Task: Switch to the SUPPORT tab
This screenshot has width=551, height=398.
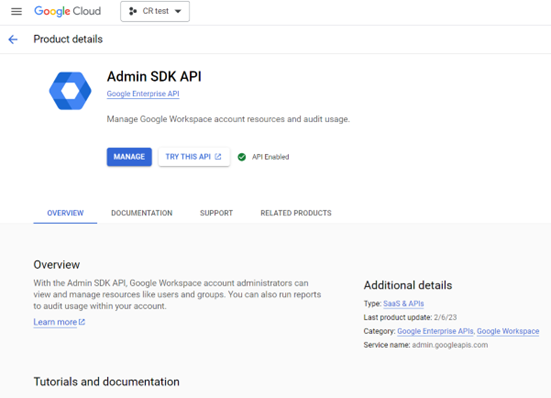Action: tap(216, 213)
